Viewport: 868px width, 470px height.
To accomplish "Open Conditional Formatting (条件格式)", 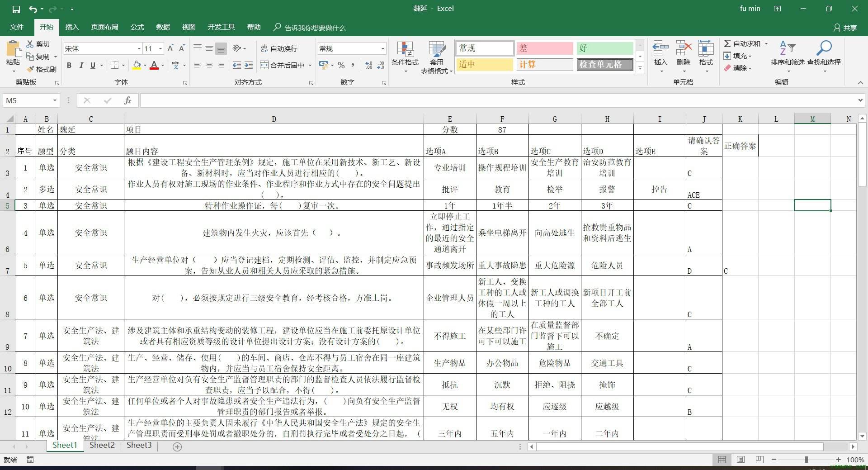I will pos(405,57).
